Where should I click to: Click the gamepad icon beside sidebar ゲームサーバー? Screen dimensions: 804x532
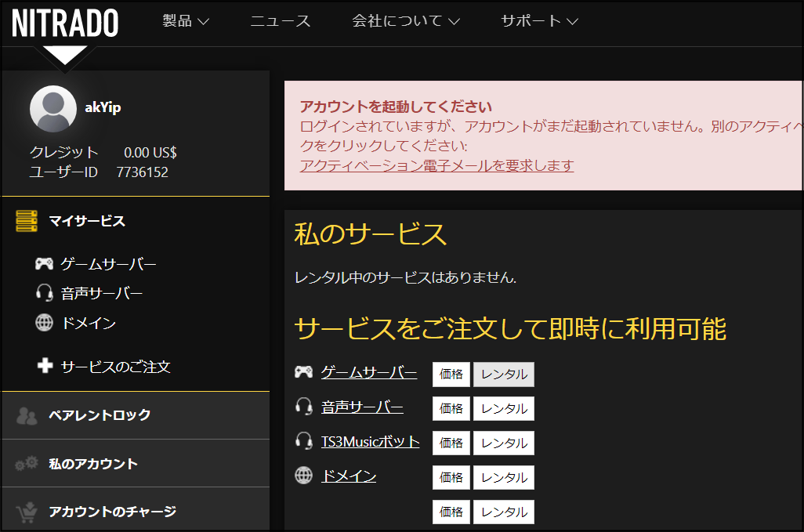[x=44, y=264]
